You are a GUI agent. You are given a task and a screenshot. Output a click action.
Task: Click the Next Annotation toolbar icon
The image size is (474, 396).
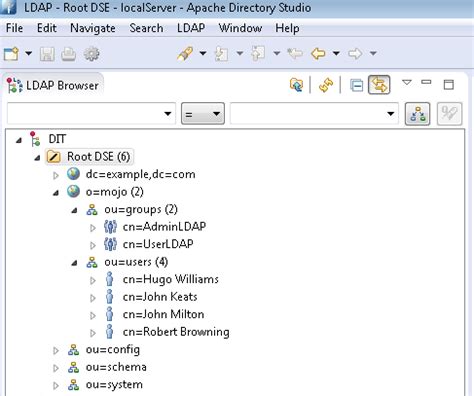(221, 53)
